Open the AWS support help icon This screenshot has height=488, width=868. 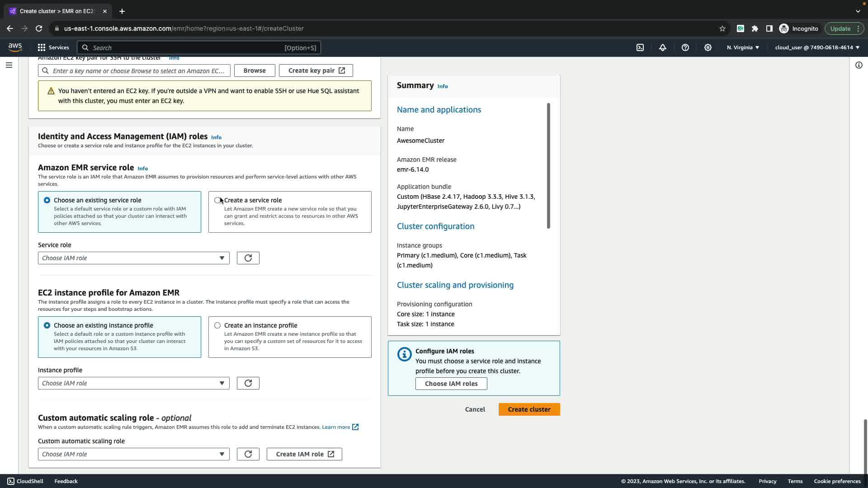tap(685, 47)
